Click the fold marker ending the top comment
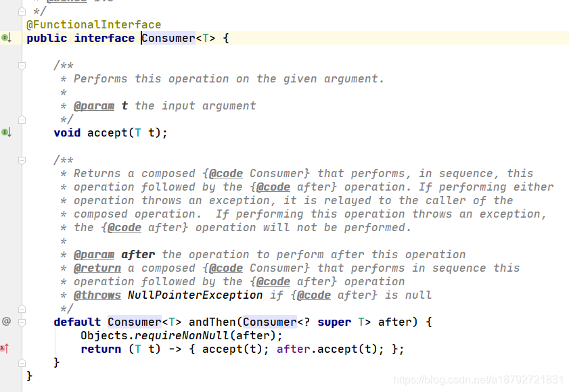This screenshot has height=392, width=569. click(22, 11)
